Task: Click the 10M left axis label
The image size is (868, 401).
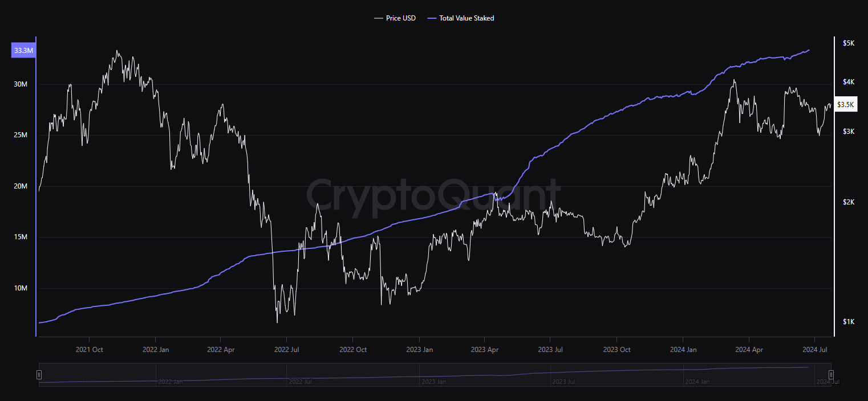Action: [21, 288]
